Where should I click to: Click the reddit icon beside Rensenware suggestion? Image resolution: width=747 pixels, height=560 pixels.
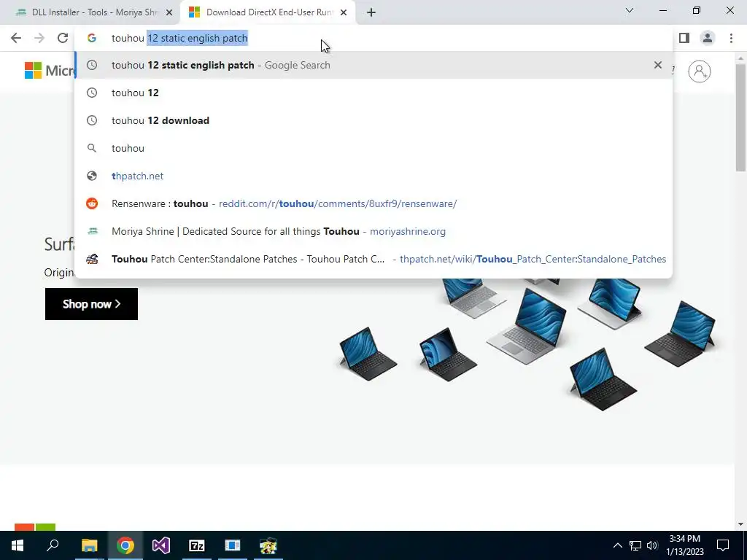91,203
